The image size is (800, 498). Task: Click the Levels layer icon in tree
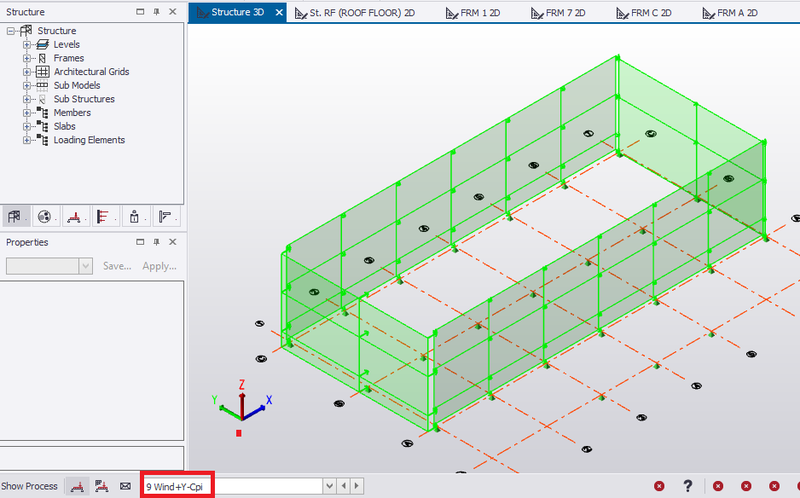pyautogui.click(x=42, y=45)
